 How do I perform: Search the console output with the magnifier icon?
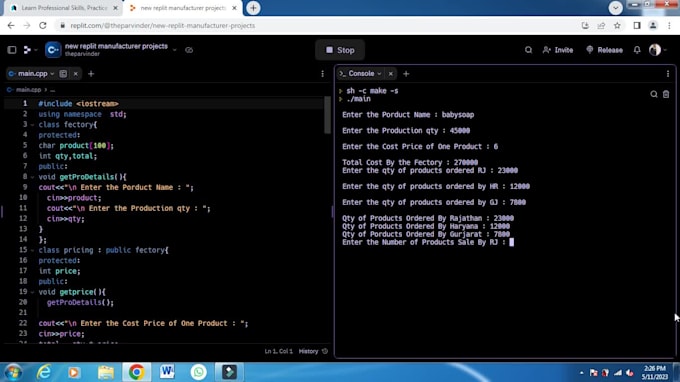pyautogui.click(x=654, y=94)
